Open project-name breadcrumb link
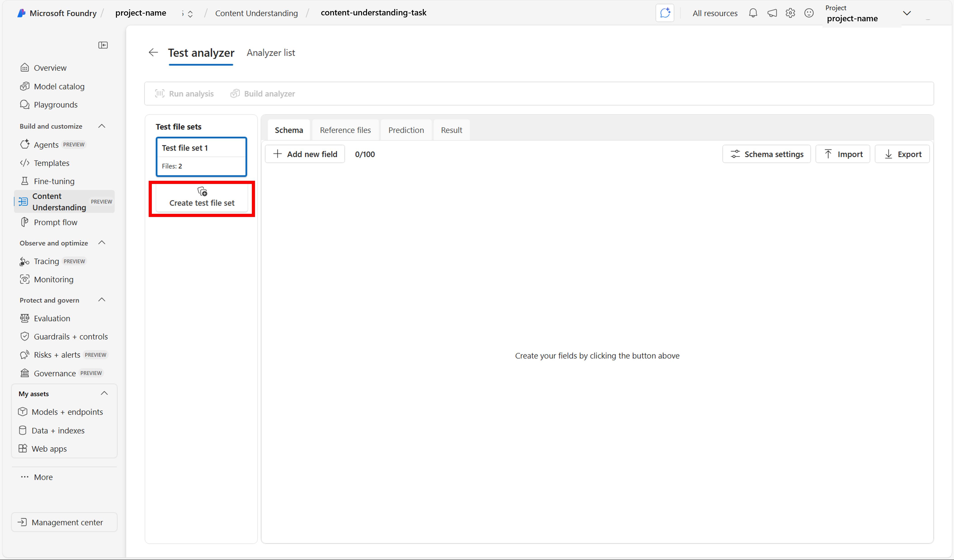Screen dimensions: 954x560 tap(141, 13)
